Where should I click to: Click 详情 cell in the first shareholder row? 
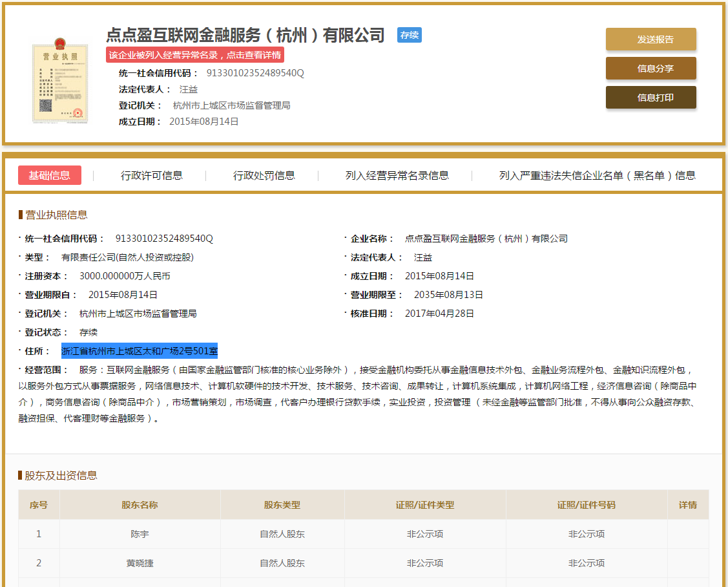[688, 534]
